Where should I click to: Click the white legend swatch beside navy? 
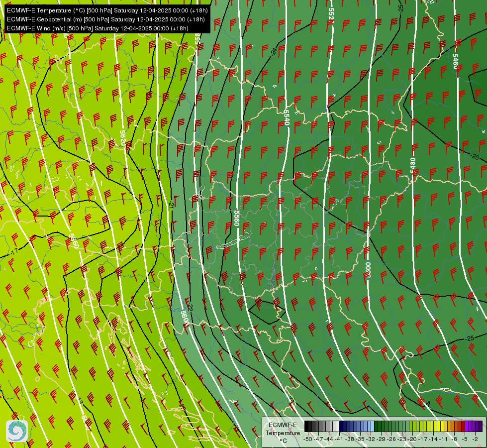338,426
